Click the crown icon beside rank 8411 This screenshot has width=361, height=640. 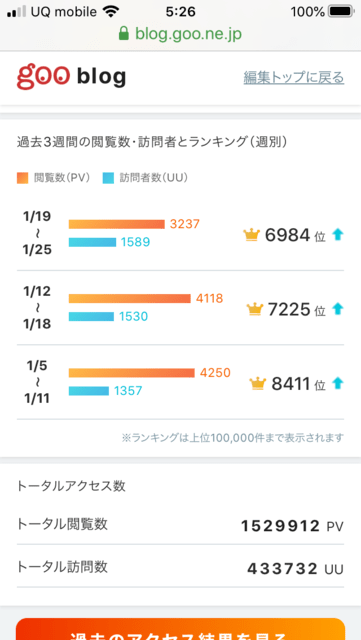[x=258, y=384]
